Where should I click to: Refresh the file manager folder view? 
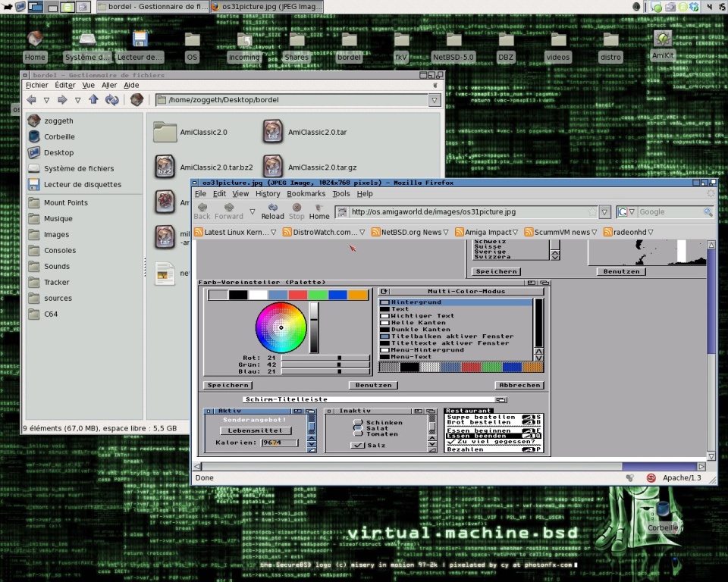tap(112, 99)
